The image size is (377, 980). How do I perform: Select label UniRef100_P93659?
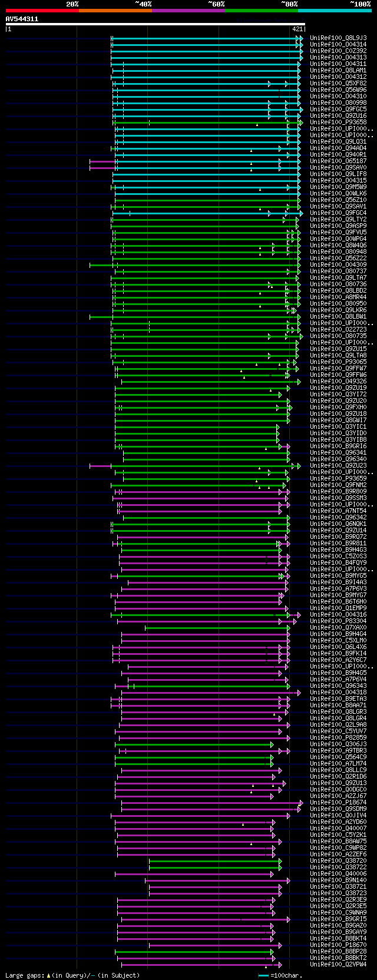click(x=338, y=478)
